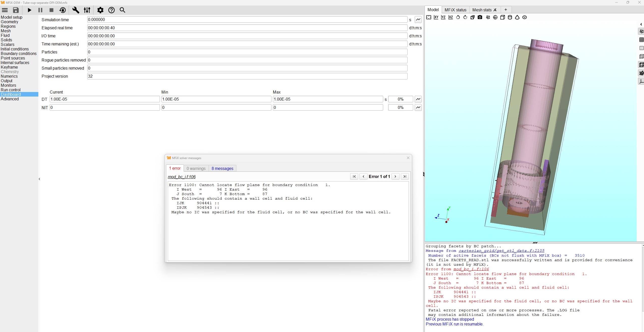The height and width of the screenshot is (332, 644).
Task: Select Boundary conditions in navigation
Action: pyautogui.click(x=19, y=53)
